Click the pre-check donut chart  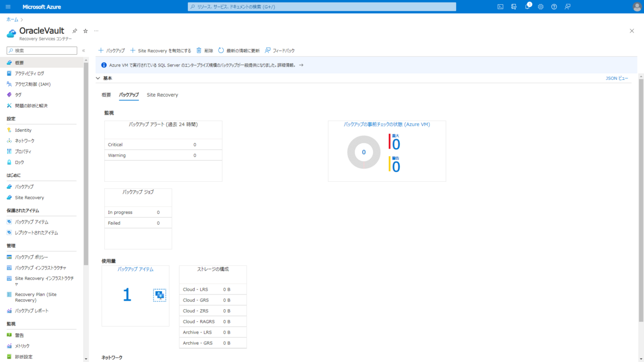pos(364,152)
